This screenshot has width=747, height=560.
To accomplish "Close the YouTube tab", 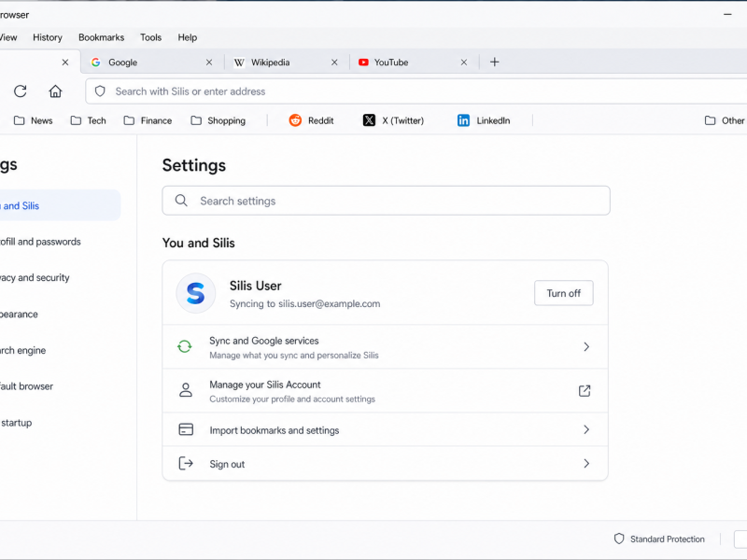I will pos(464,63).
